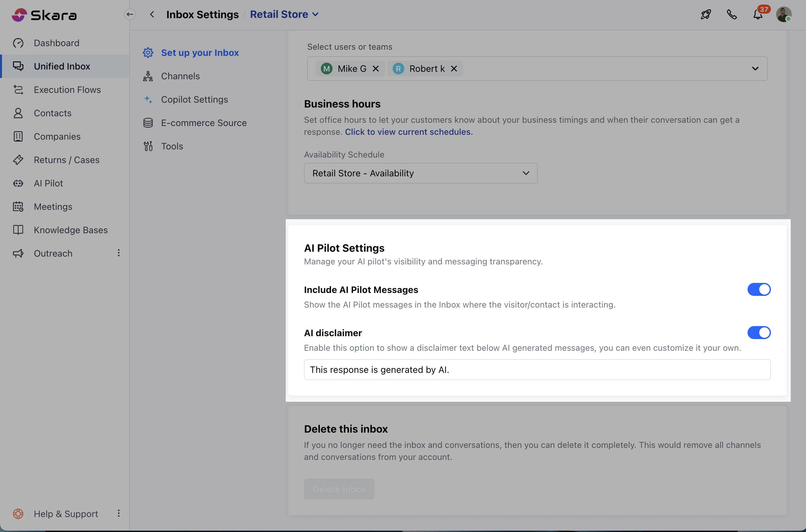This screenshot has width=806, height=532.
Task: Select E-commerce Source settings tab
Action: 204,123
